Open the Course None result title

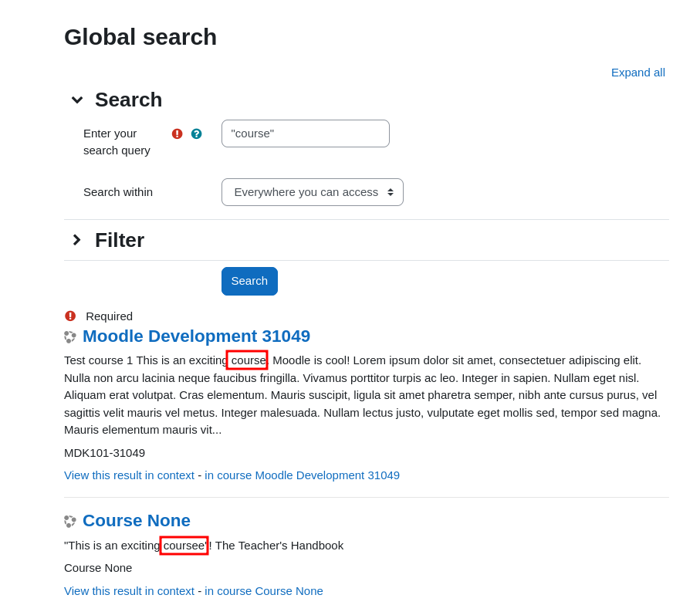[x=137, y=521]
